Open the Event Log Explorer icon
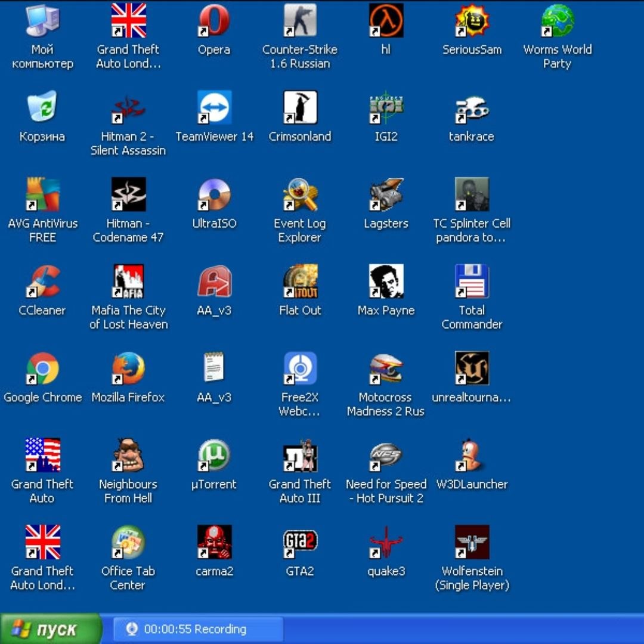The width and height of the screenshot is (644, 644). point(300,194)
